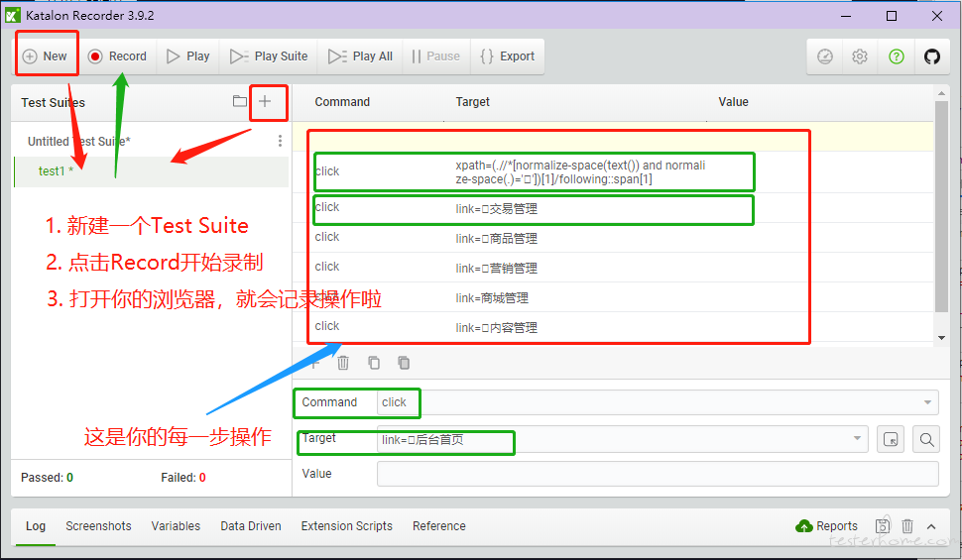Switch to the Data Driven tab
962x560 pixels.
[250, 526]
